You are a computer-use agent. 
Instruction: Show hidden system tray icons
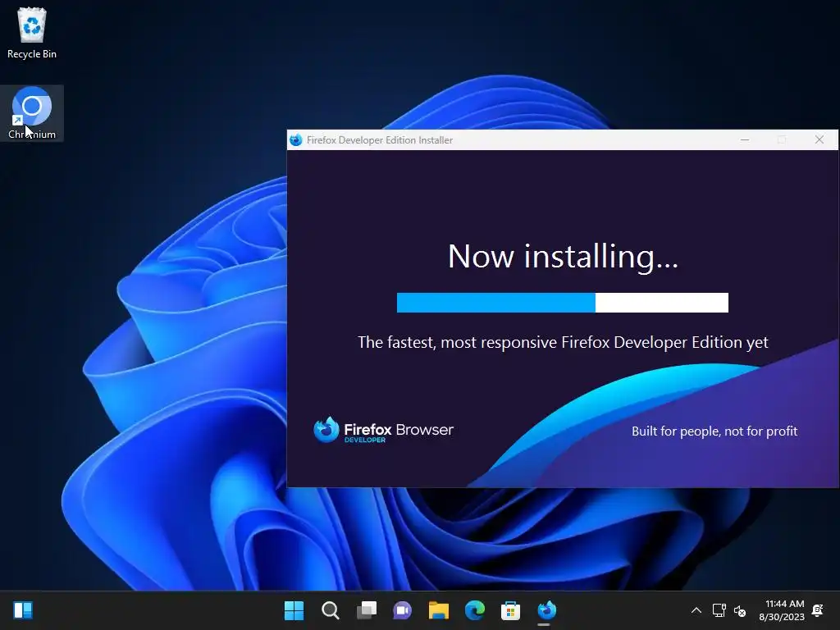pyautogui.click(x=696, y=610)
